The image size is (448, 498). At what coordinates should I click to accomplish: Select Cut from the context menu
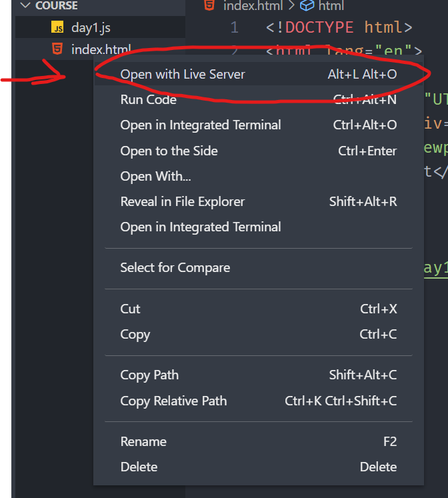(259, 309)
